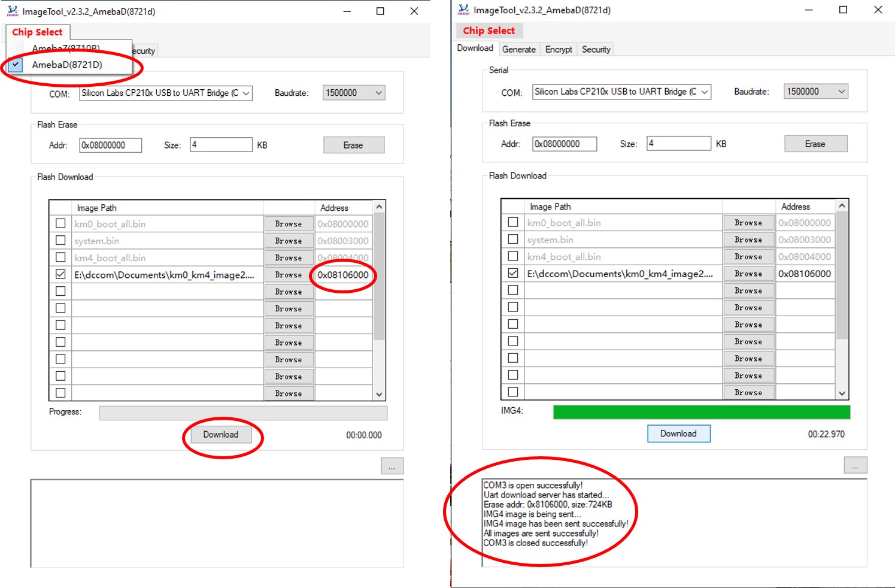Focus Flash Erase Size field in right window
This screenshot has height=588, width=895.
679,144
